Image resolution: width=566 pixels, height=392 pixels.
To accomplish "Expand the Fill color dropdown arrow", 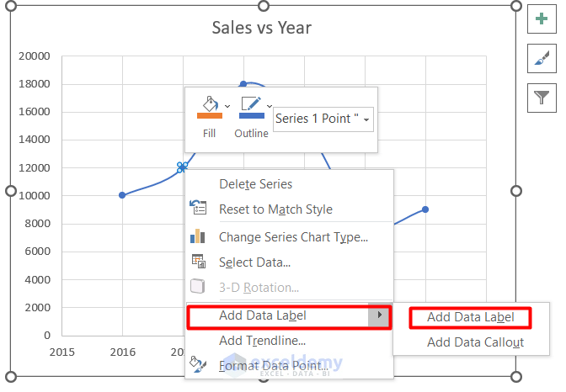I will point(227,106).
